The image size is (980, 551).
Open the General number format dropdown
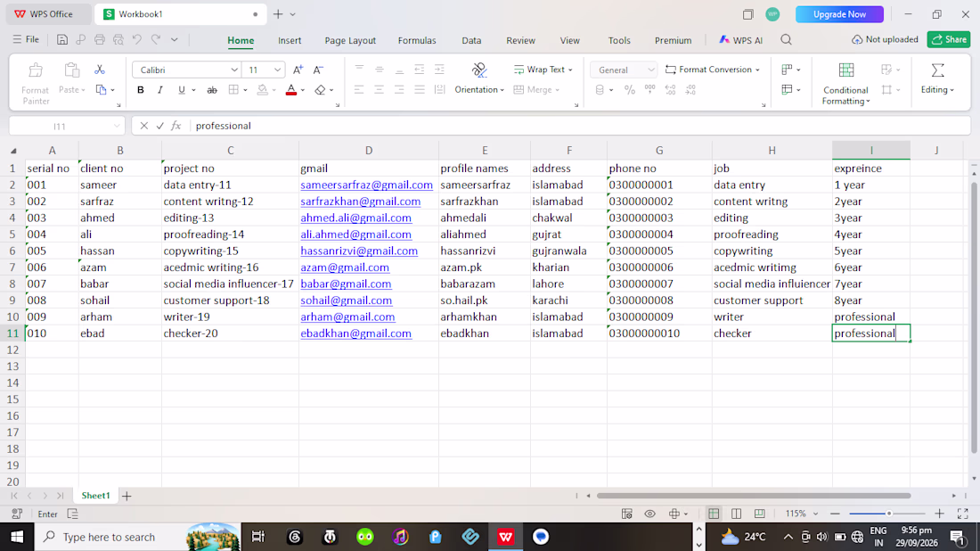650,70
